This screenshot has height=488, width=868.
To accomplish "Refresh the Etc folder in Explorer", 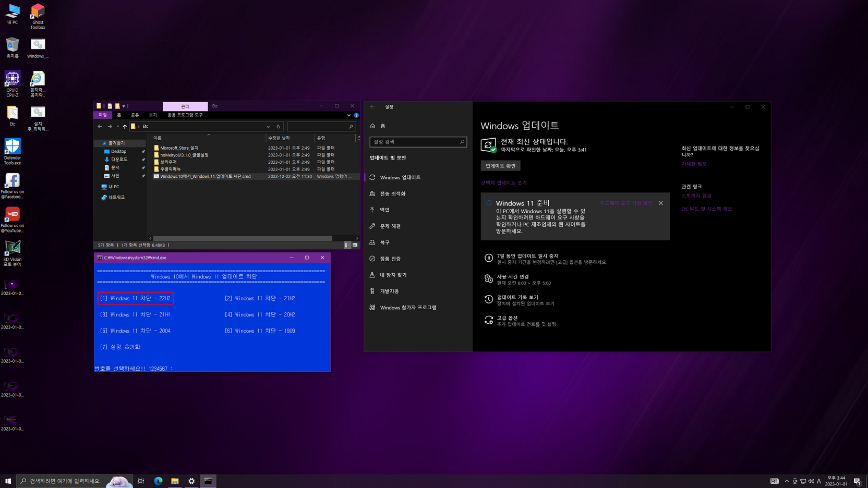I will (278, 126).
